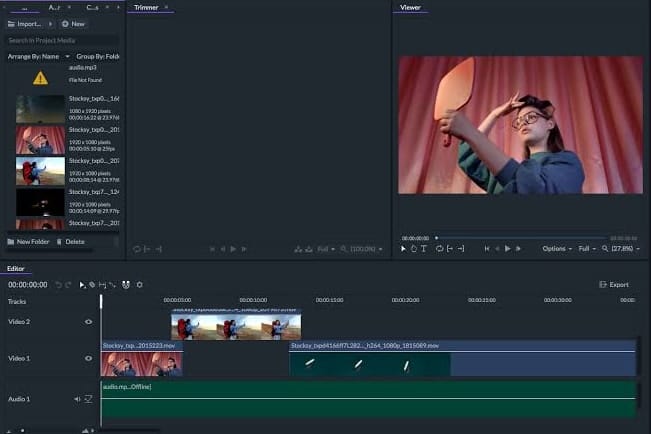Image resolution: width=651 pixels, height=434 pixels.
Task: Select the hand pan tool in Viewer
Action: point(413,248)
